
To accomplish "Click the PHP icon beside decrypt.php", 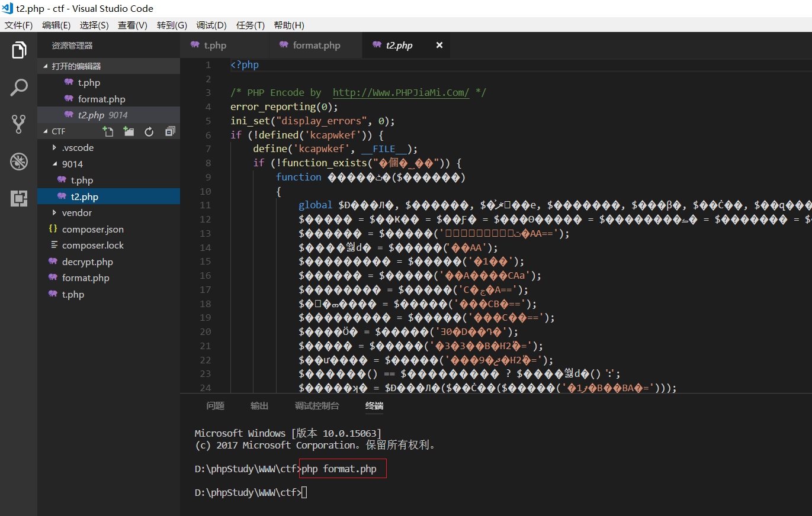I will click(52, 262).
